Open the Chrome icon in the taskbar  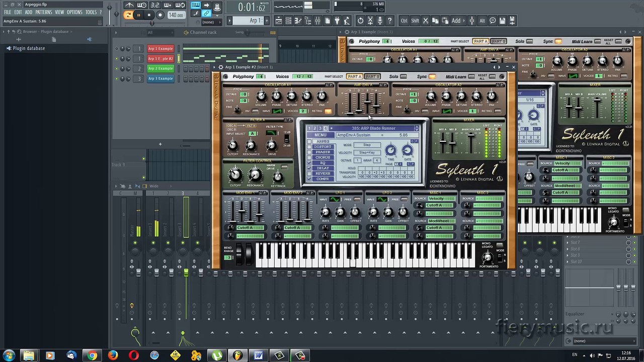pyautogui.click(x=92, y=355)
